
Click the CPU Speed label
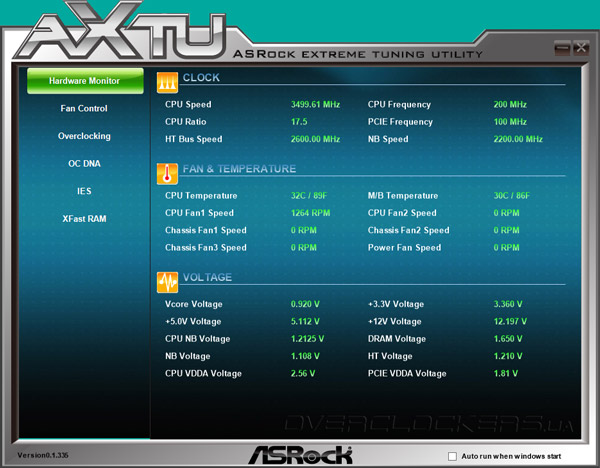pyautogui.click(x=188, y=104)
